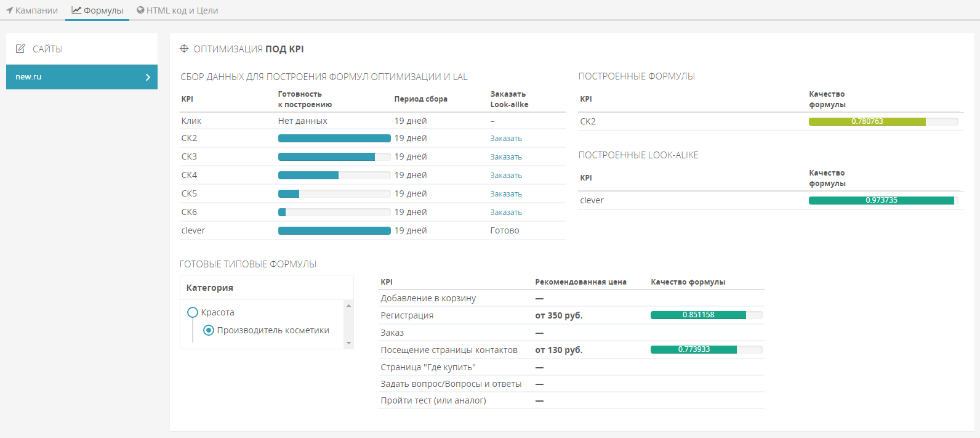Click CK2 formula quality bar 0.780763
Image resolution: width=980 pixels, height=438 pixels.
(x=883, y=121)
